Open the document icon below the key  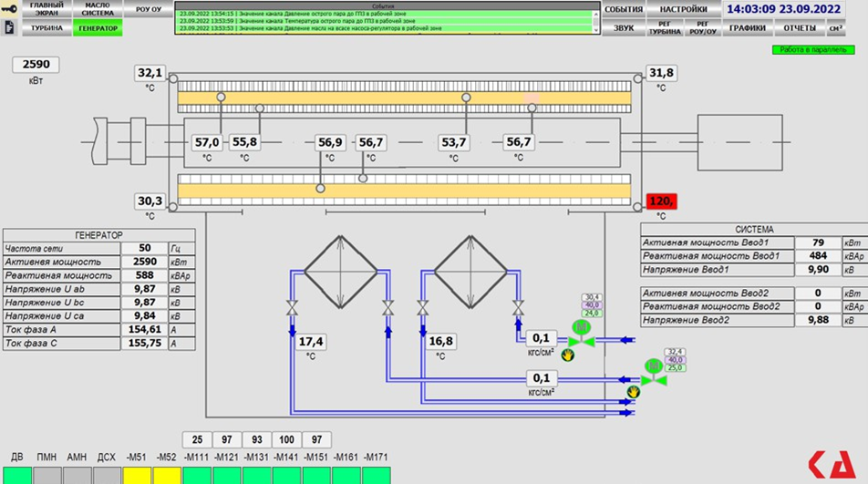[9, 27]
